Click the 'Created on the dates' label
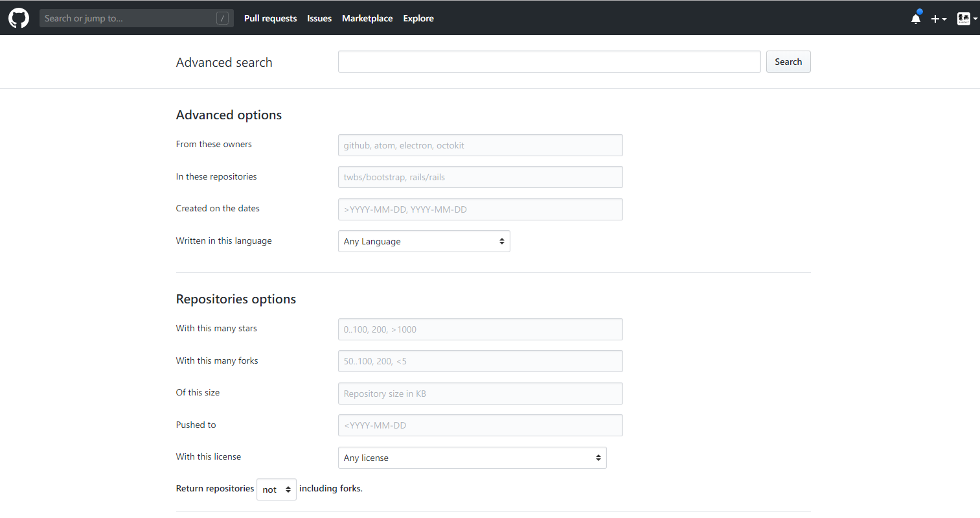Viewport: 980px width, 518px height. 218,208
